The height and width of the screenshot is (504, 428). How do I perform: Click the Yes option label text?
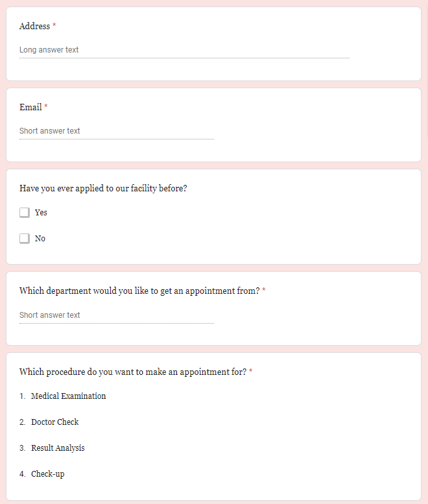pos(41,213)
